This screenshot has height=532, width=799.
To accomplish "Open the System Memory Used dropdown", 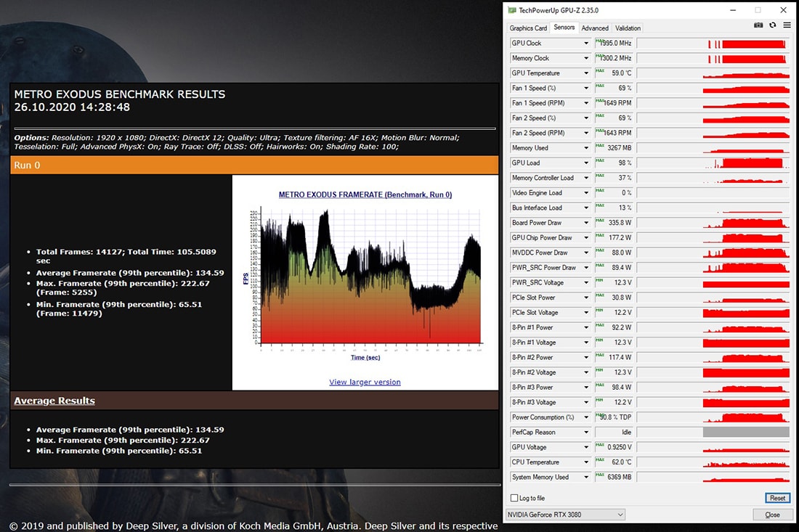I will point(586,477).
